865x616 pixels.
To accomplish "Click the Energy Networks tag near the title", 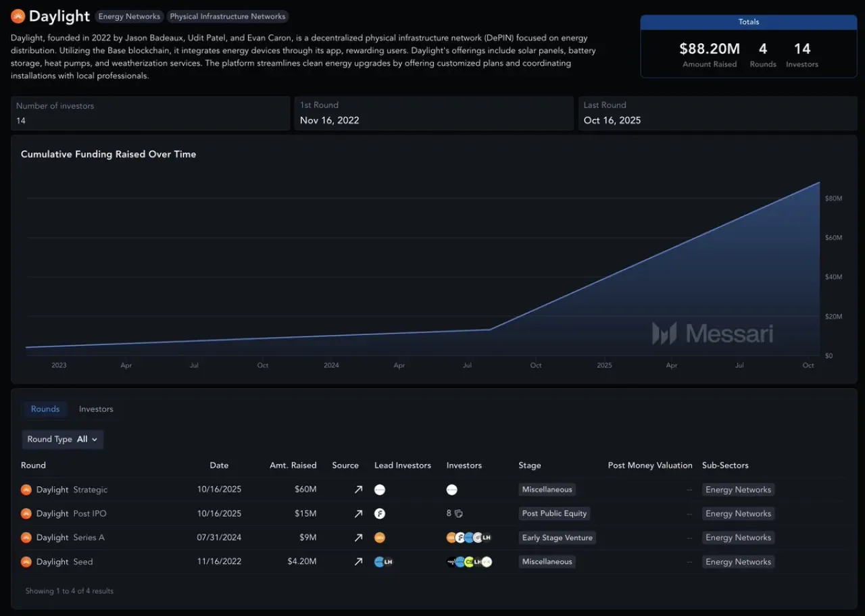I will click(x=129, y=16).
